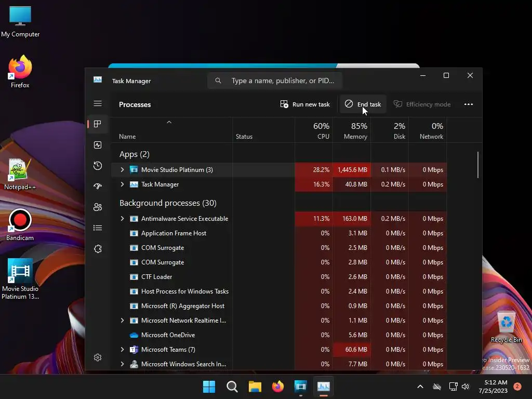
Task: Click the Microsoft Teams process icon
Action: [x=134, y=350]
